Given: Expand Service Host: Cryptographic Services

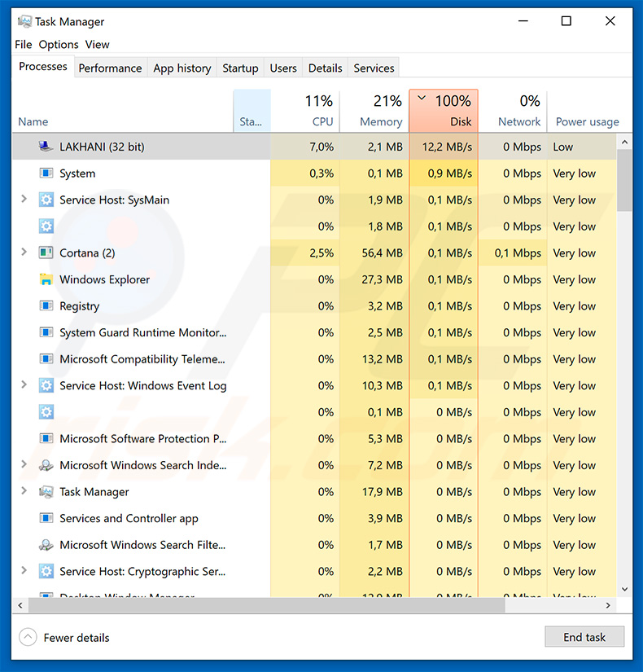Looking at the screenshot, I should 24,571.
